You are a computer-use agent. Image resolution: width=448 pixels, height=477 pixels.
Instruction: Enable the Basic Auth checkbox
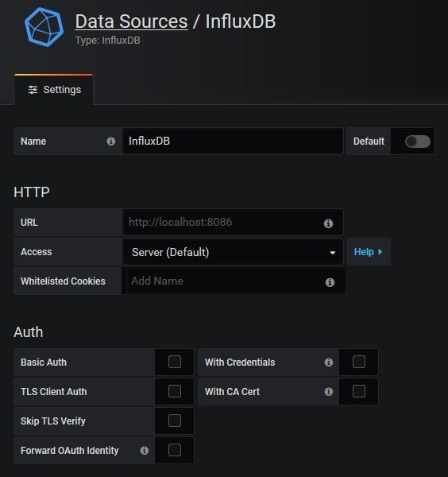[x=175, y=362]
